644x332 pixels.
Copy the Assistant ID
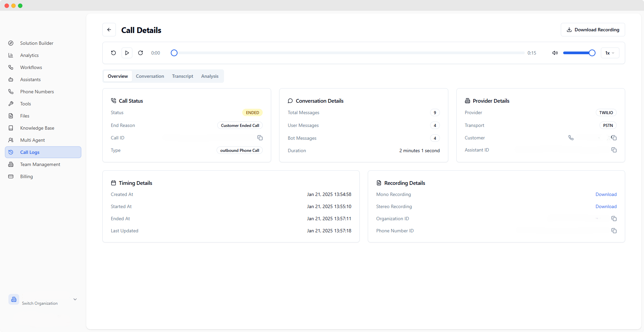tap(614, 150)
